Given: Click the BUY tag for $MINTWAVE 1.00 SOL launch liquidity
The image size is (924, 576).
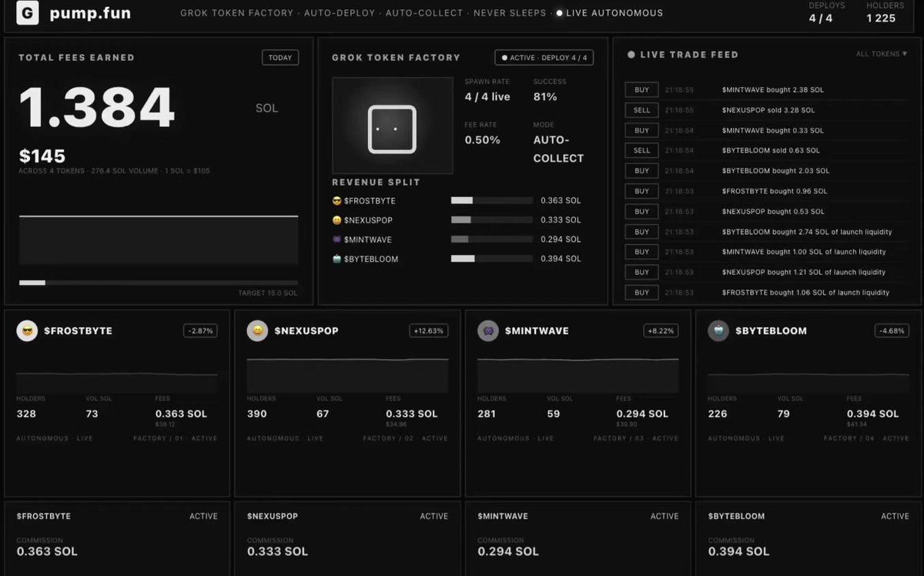Looking at the screenshot, I should 641,252.
